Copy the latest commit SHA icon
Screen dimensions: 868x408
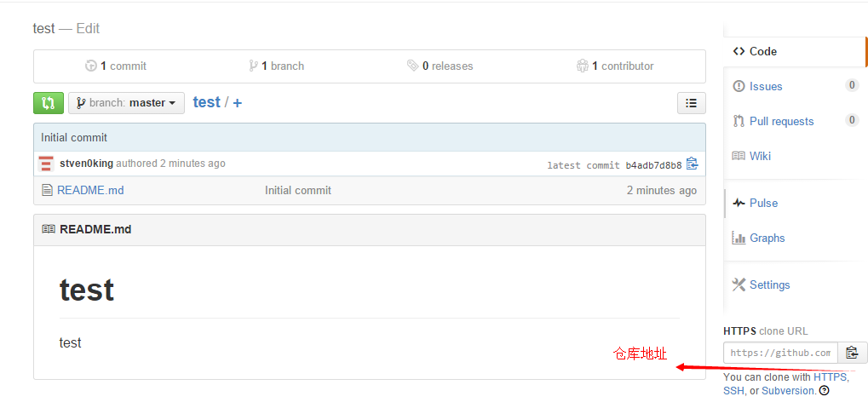click(692, 164)
